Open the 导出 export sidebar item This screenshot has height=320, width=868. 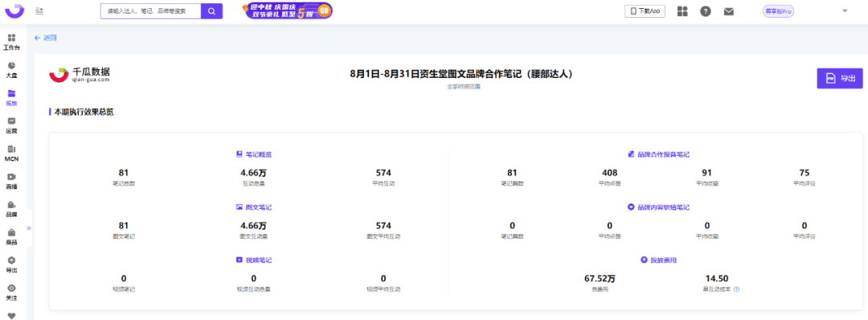11,265
